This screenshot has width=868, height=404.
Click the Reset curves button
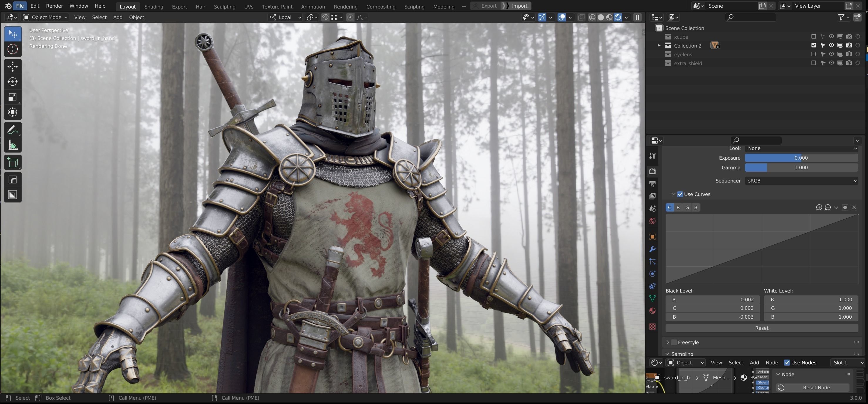tap(761, 328)
